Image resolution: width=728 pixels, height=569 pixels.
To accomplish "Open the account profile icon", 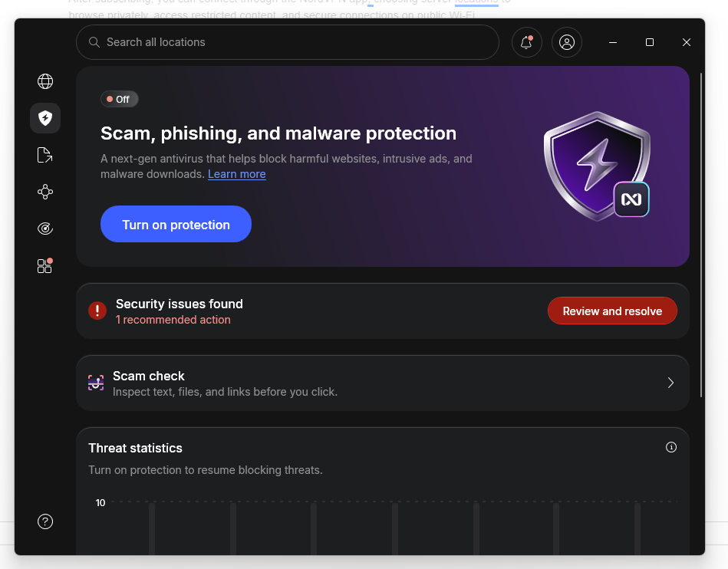I will (567, 42).
